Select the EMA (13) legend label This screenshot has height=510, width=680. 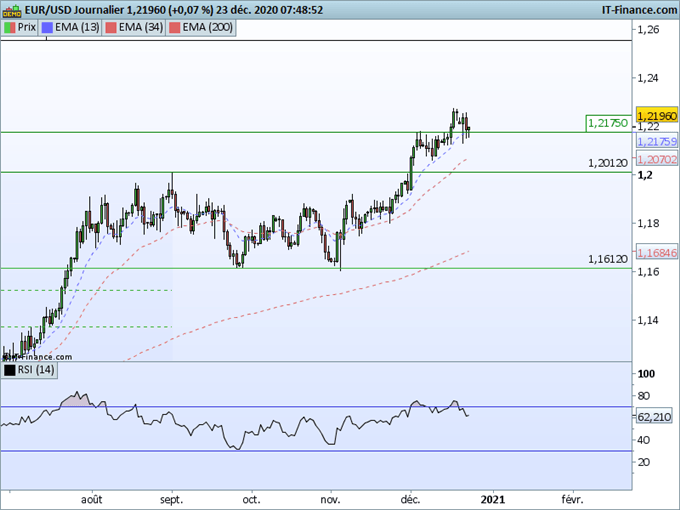coord(77,27)
